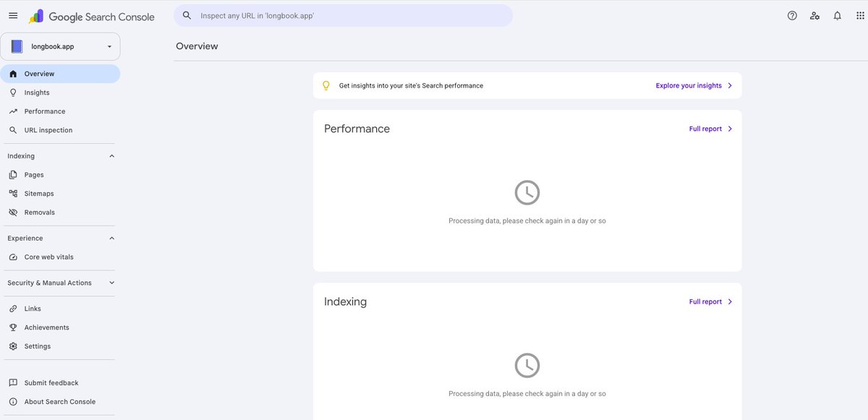Click chevron beside Indexing Full report
The height and width of the screenshot is (420, 868).
point(730,301)
